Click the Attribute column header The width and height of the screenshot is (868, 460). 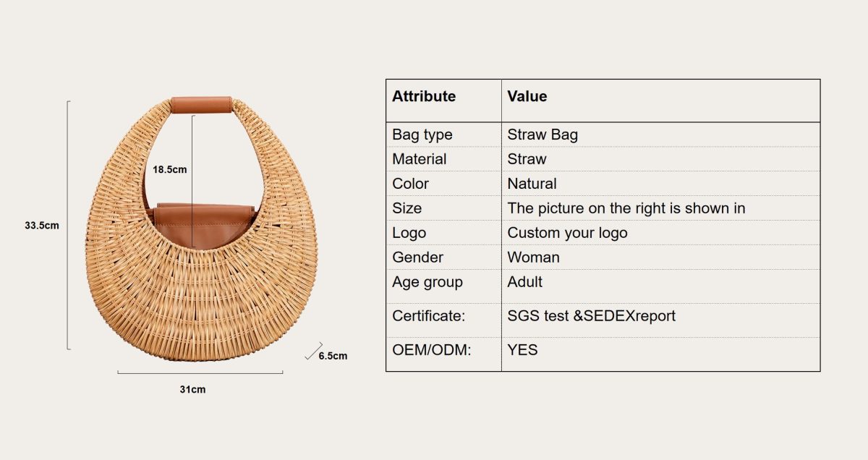424,96
